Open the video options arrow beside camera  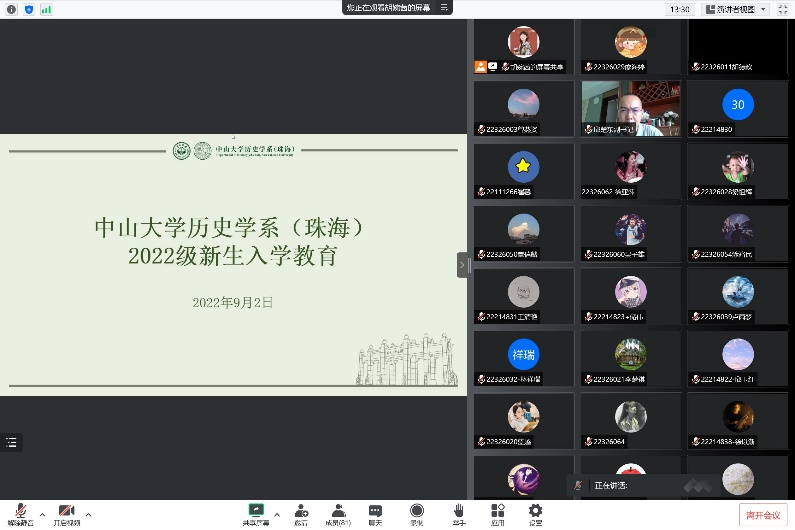click(x=88, y=514)
